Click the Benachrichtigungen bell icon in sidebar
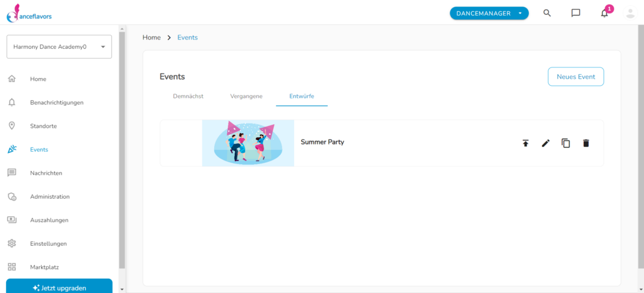Screen dimensions: 644x293 (x=12, y=102)
